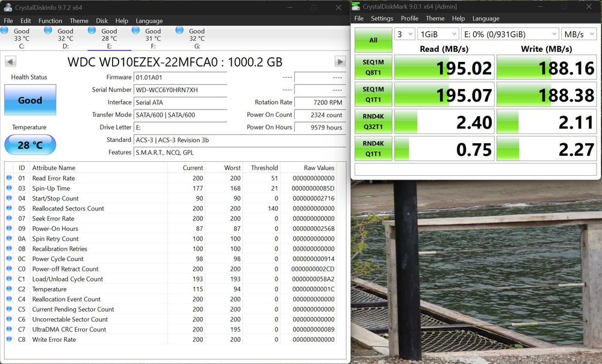Open Profile menu in CrystalDiskMark
This screenshot has height=364, width=602.
pos(409,19)
